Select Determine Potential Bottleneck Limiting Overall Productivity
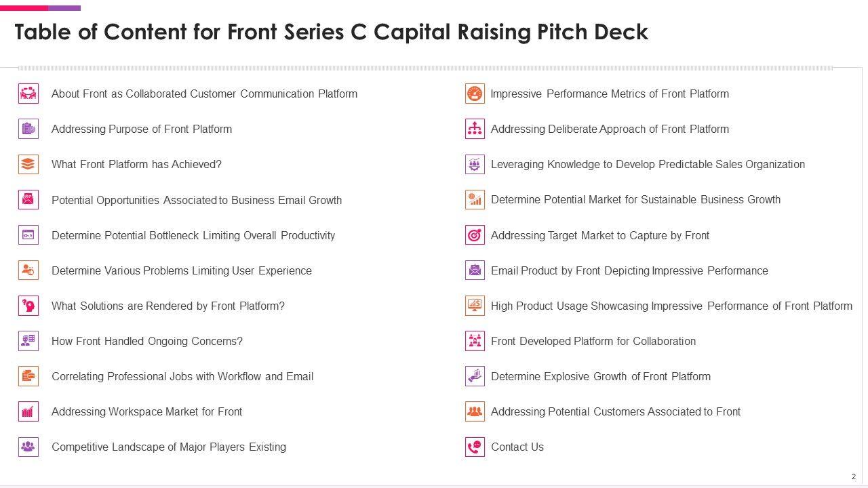The height and width of the screenshot is (488, 868). pos(193,235)
